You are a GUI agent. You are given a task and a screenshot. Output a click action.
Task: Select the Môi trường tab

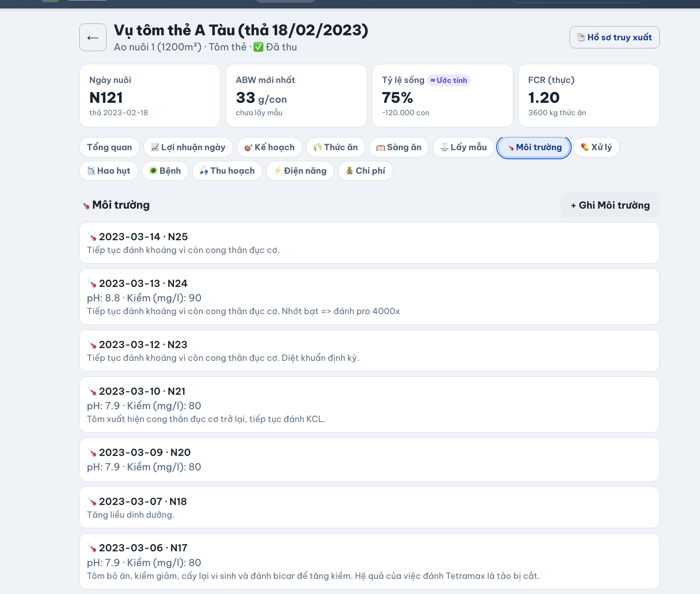534,147
